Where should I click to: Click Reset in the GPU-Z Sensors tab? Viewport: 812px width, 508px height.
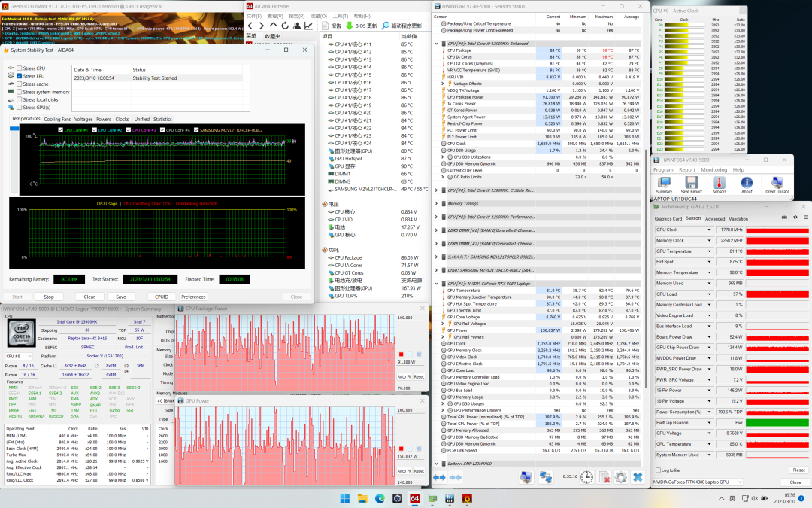(x=798, y=470)
